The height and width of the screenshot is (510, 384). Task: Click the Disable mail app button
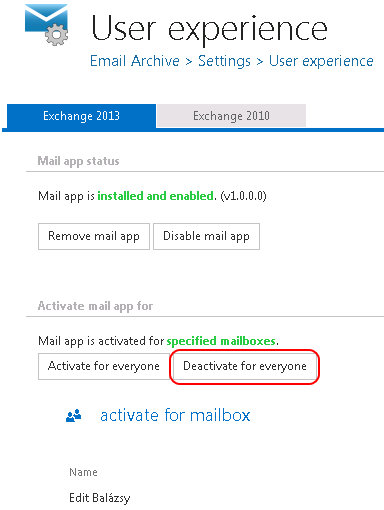(206, 236)
